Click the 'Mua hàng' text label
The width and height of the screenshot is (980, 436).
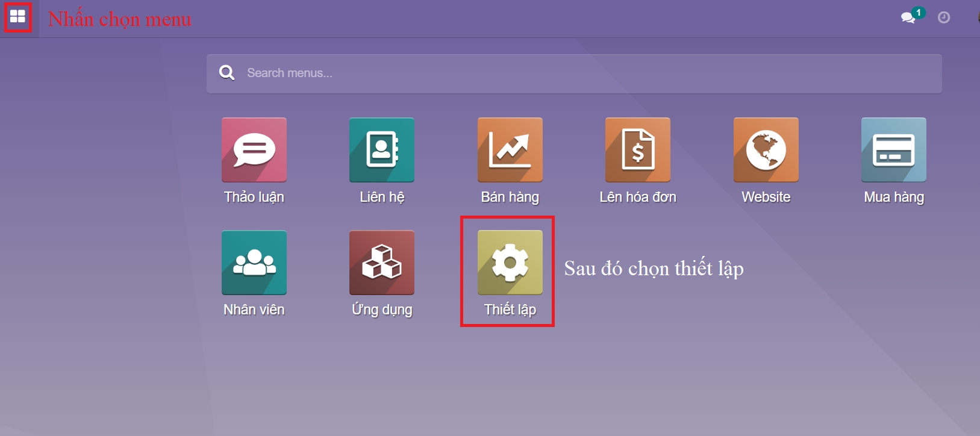tap(894, 197)
